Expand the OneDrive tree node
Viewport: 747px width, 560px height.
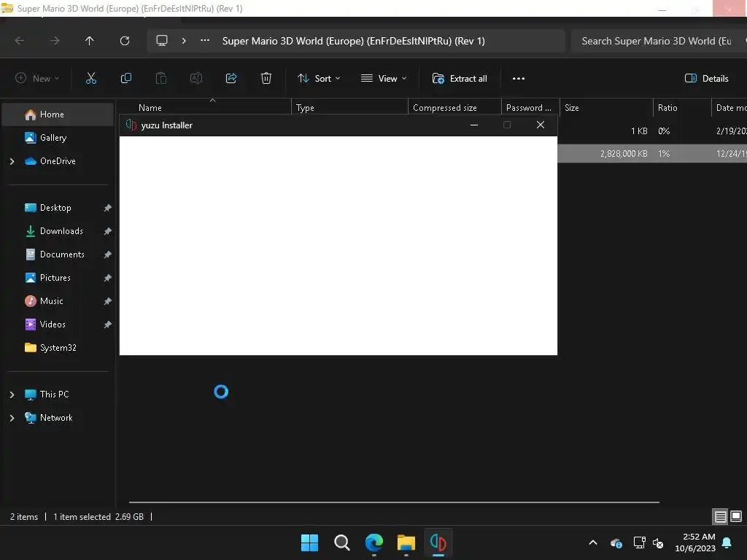pyautogui.click(x=12, y=161)
